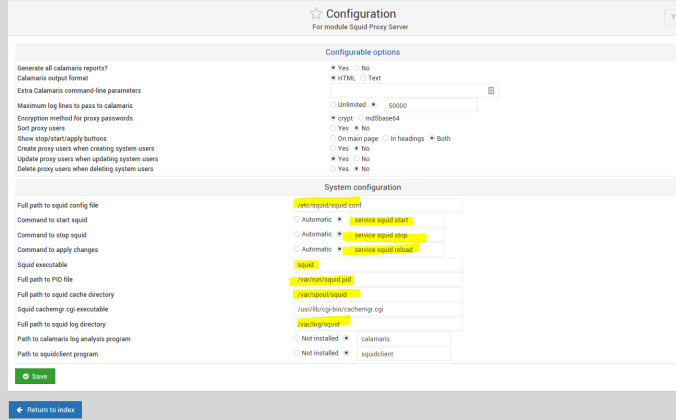The height and width of the screenshot is (420, 676).
Task: Choose md5base64 encryption method
Action: pyautogui.click(x=360, y=118)
